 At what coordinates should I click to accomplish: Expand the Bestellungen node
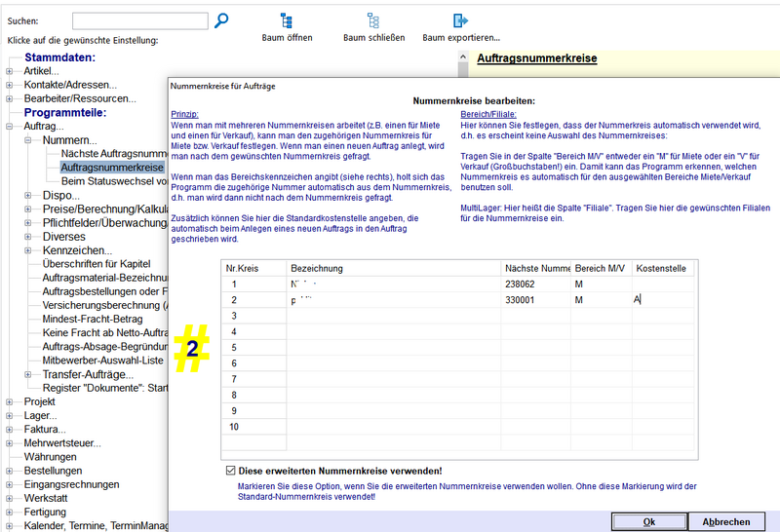coord(9,471)
